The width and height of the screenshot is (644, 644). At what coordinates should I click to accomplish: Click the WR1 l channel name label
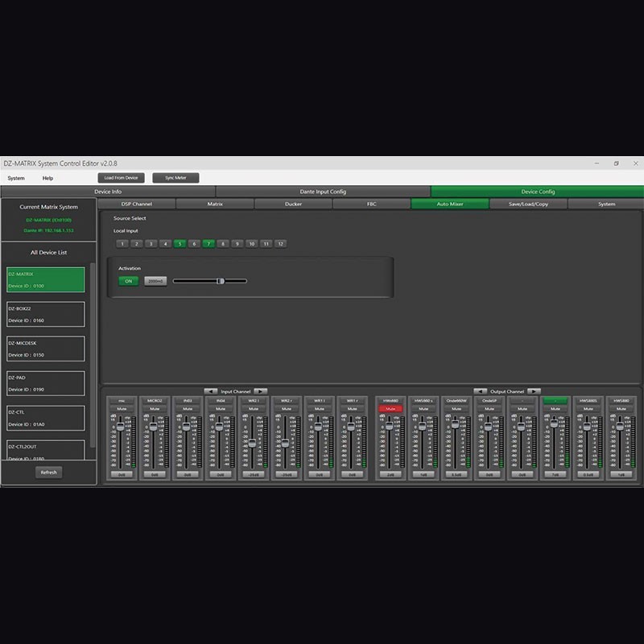tap(319, 401)
